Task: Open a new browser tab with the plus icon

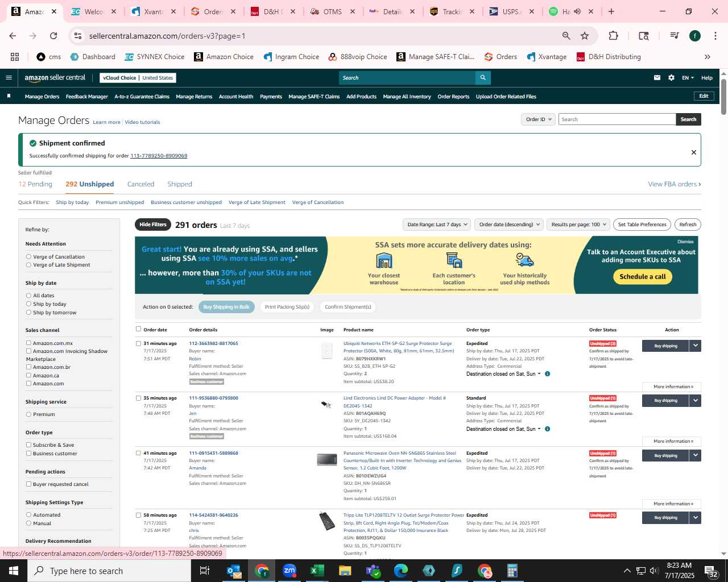Action: pyautogui.click(x=611, y=11)
